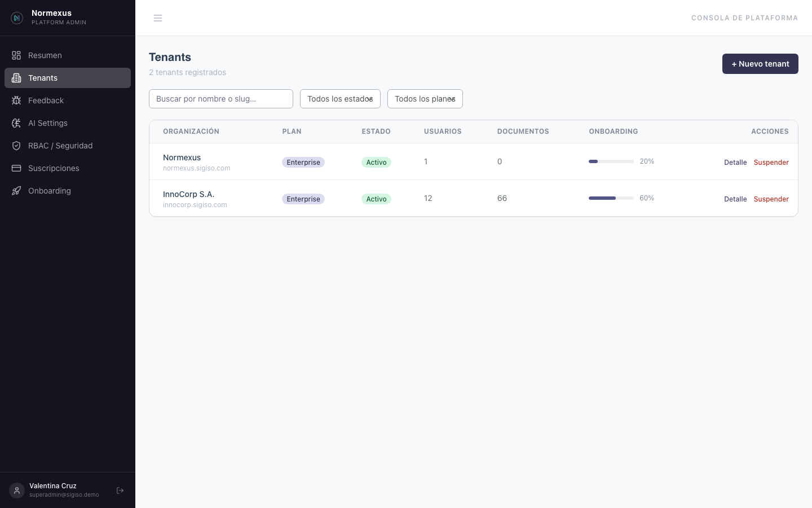This screenshot has height=508, width=812.
Task: Click the InnoCorp onboarding progress bar
Action: [611, 198]
